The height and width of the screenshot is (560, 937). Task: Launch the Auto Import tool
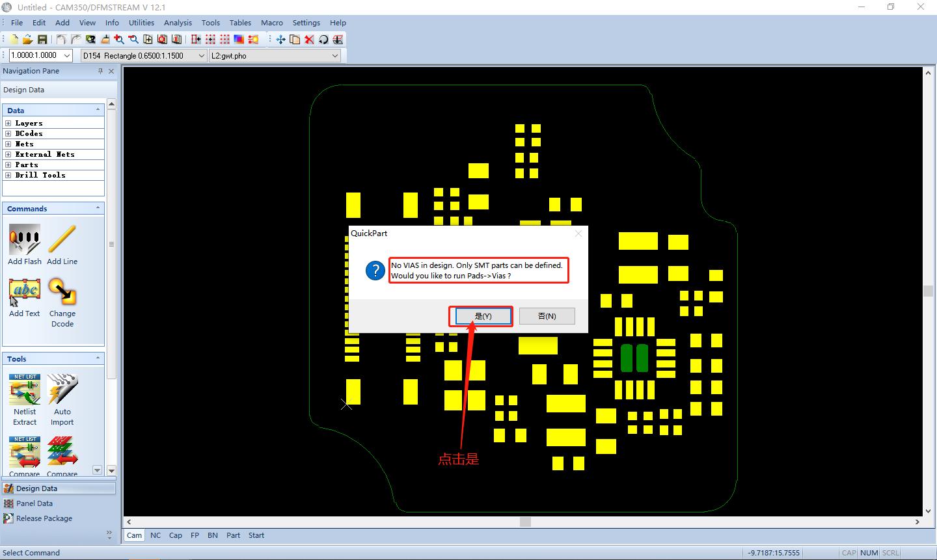point(62,390)
